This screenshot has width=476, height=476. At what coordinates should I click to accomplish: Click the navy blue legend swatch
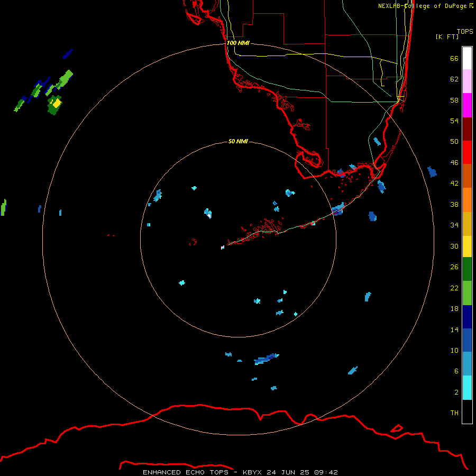click(x=467, y=317)
